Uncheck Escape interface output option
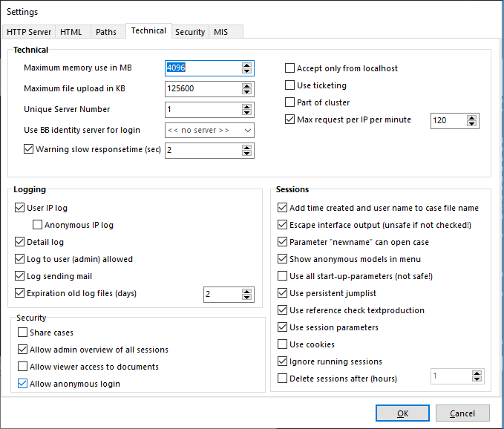The width and height of the screenshot is (504, 429). click(x=282, y=225)
